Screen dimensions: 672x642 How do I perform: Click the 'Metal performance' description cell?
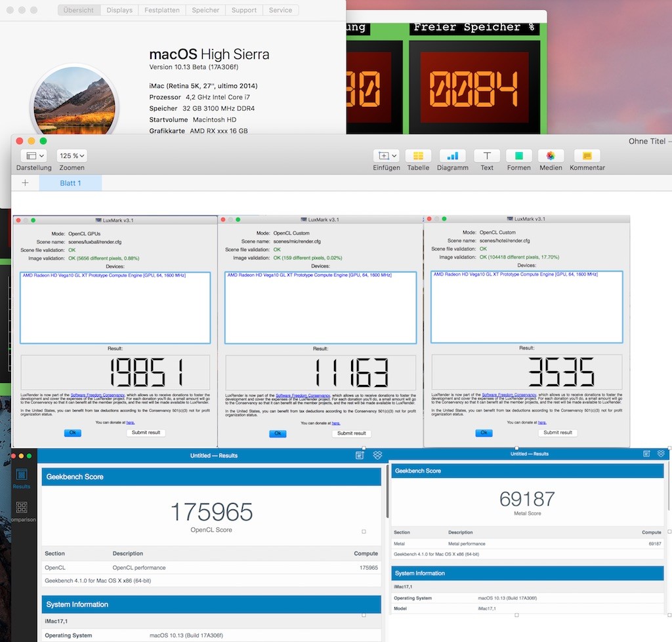[x=467, y=544]
